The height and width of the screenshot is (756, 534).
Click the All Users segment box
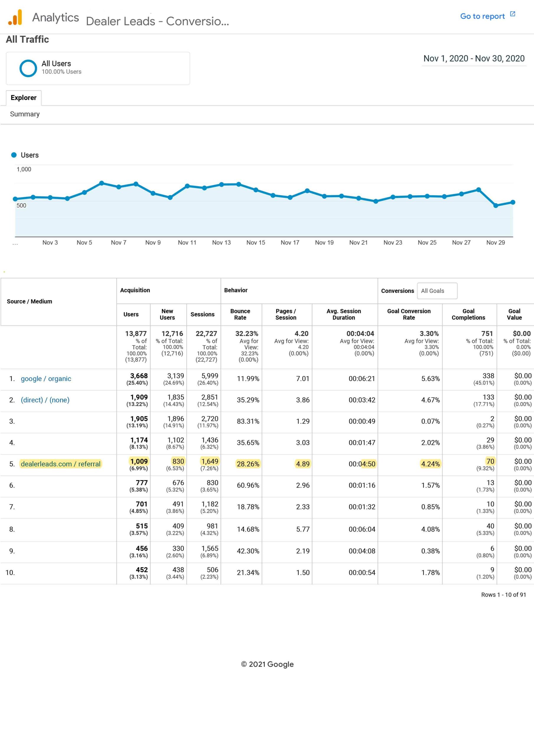98,68
